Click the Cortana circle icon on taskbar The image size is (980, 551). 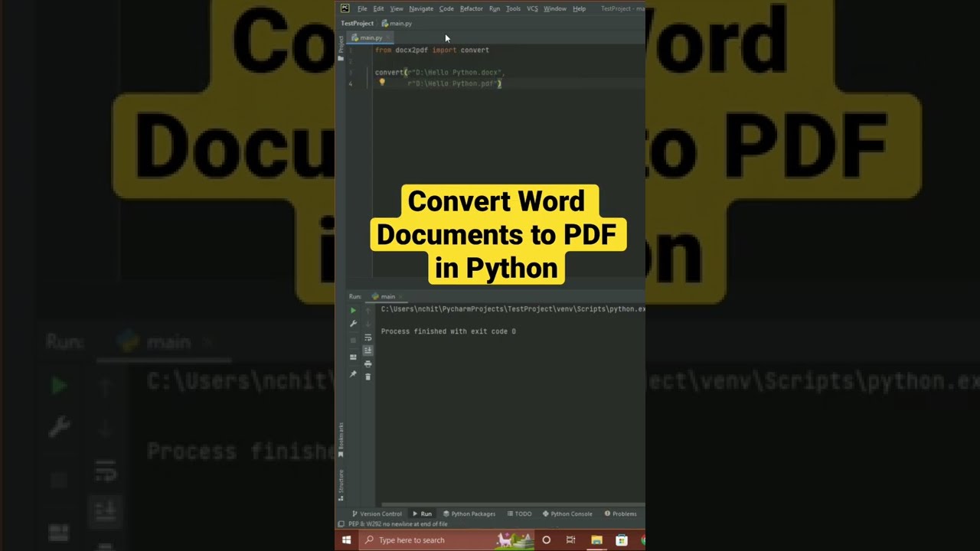coord(546,540)
